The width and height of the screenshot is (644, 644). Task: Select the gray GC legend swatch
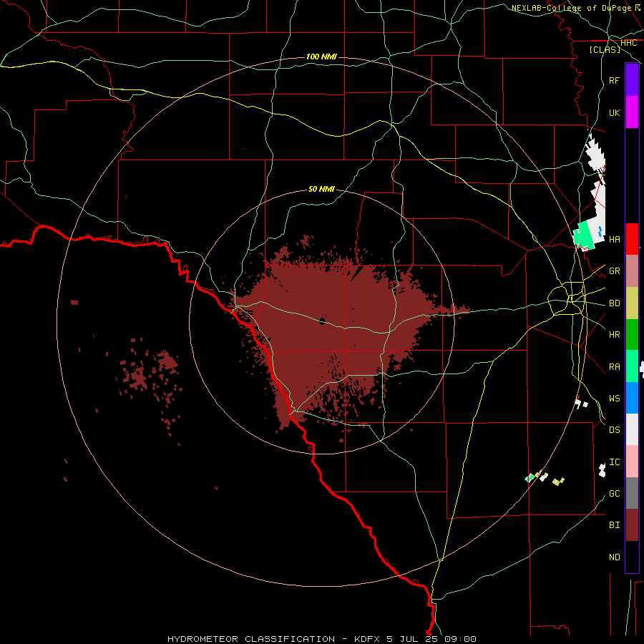tap(632, 493)
